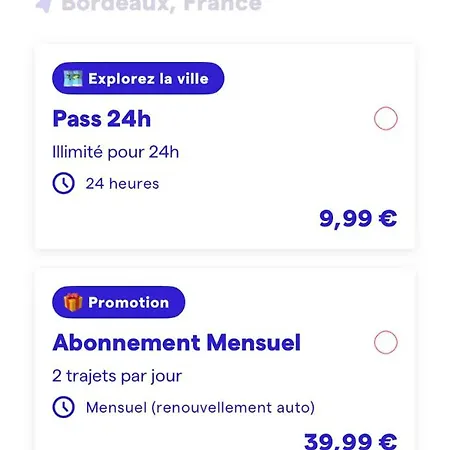Tap the 39,99 € price
The image size is (450, 450).
[351, 441]
